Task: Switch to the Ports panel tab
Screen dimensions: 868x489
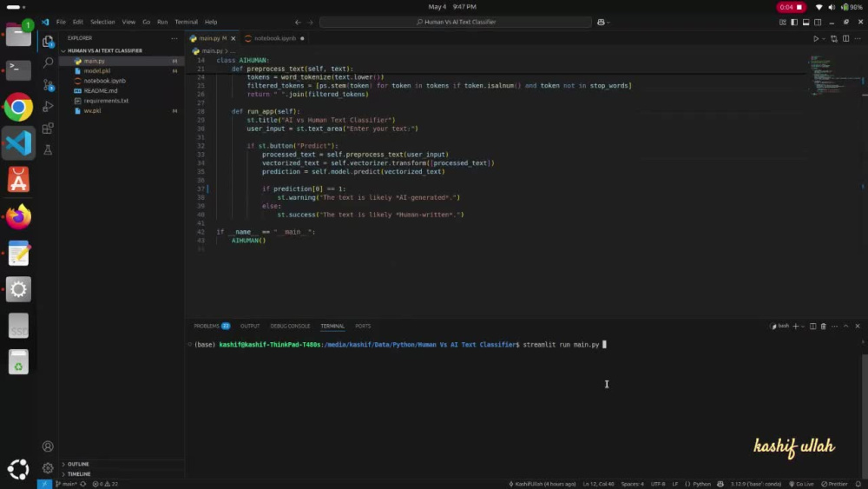Action: pyautogui.click(x=363, y=327)
